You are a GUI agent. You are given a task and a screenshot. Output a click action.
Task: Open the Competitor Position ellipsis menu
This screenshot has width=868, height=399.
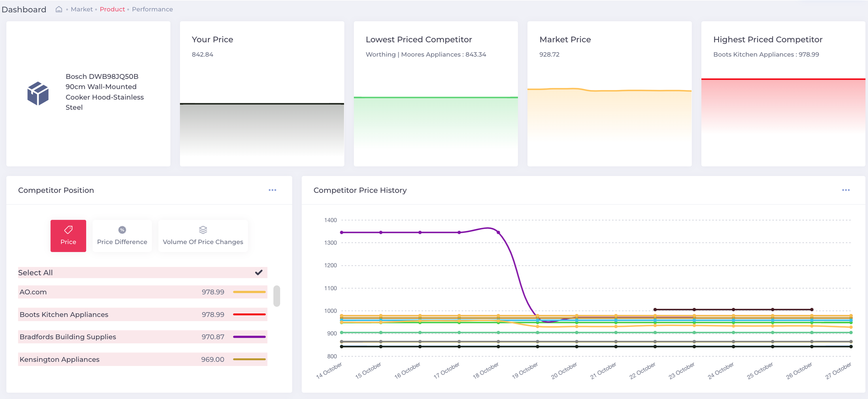tap(273, 190)
